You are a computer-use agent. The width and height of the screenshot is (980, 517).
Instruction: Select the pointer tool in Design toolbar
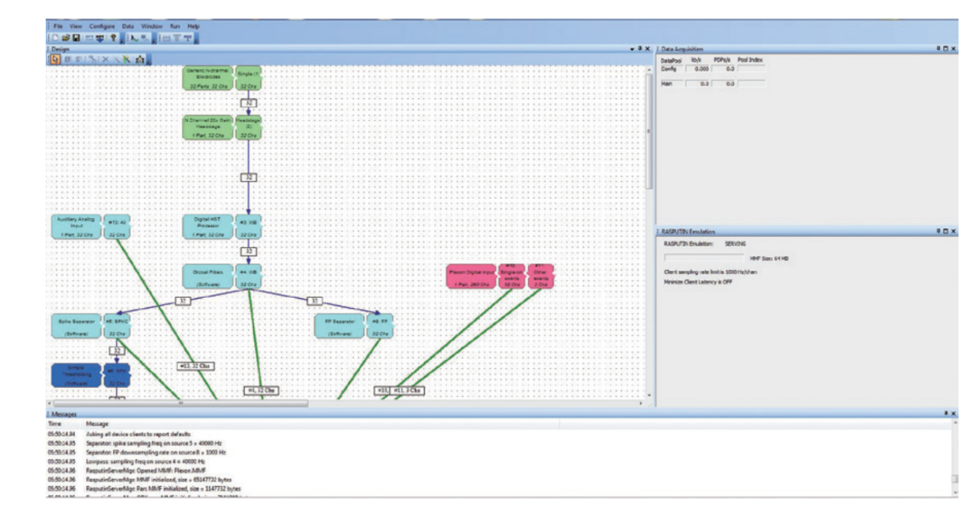[56, 59]
